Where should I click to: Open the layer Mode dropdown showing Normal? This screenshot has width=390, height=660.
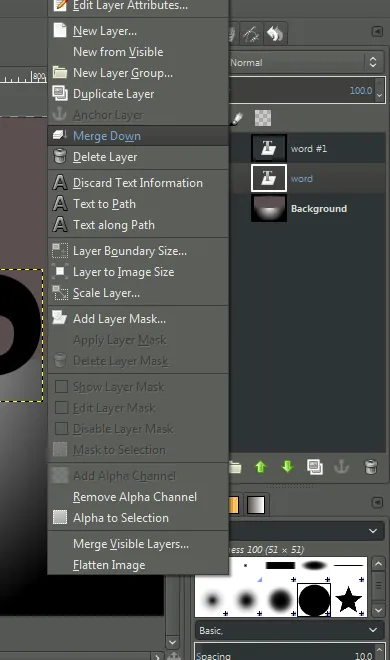306,63
